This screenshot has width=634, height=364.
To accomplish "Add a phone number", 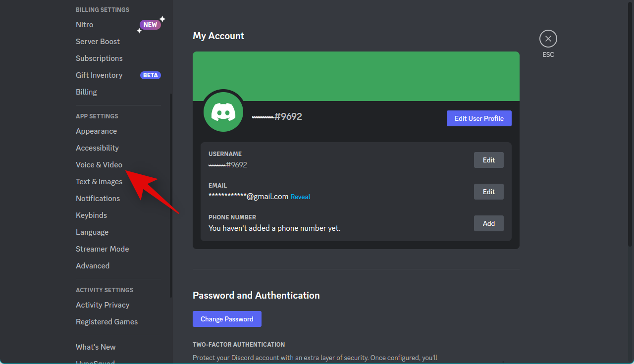I will pyautogui.click(x=488, y=223).
